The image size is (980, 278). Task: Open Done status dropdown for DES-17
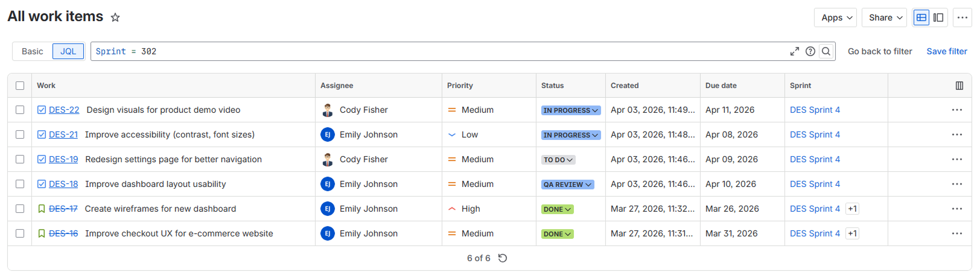pyautogui.click(x=557, y=209)
